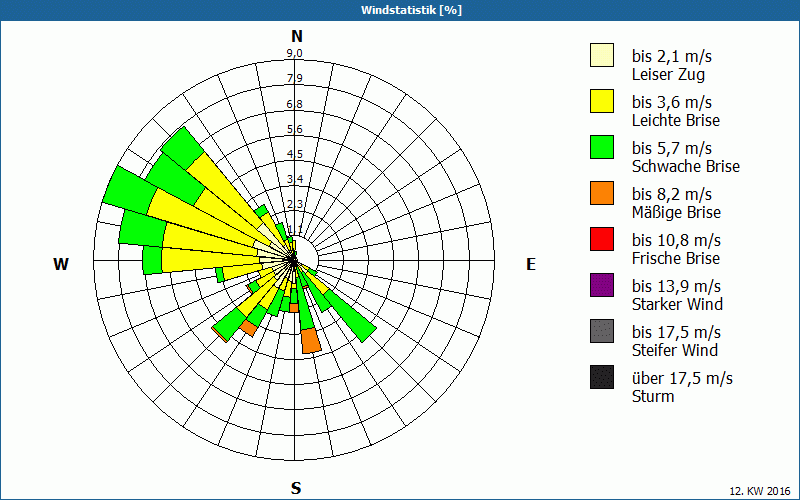The height and width of the screenshot is (500, 800).
Task: Click the gray 'bis 17,5 m/s' legend swatch
Action: (x=602, y=331)
